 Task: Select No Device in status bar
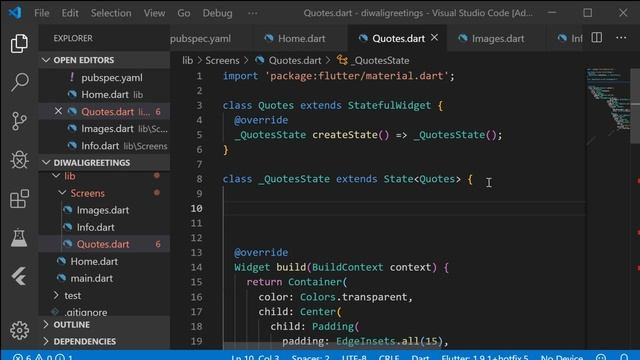[x=562, y=357]
